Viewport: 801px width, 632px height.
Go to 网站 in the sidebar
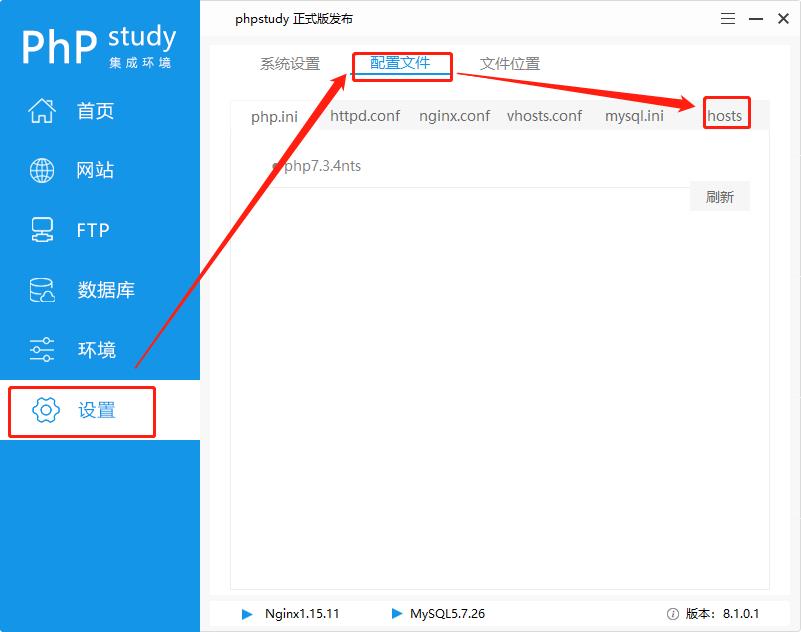[x=95, y=170]
